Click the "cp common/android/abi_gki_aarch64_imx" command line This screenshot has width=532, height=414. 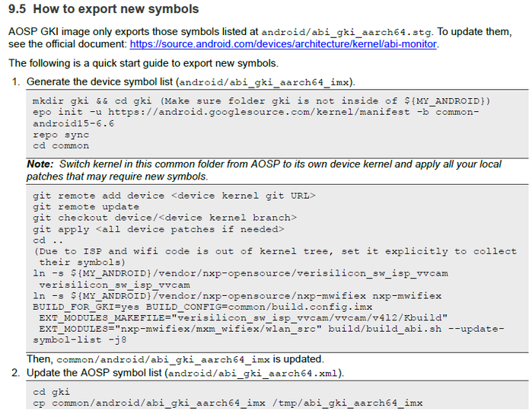point(228,403)
